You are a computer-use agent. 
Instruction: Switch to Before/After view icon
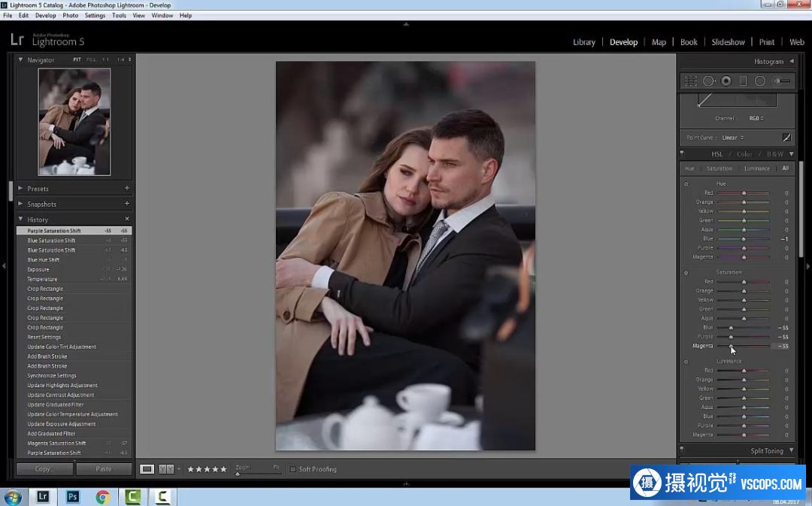166,468
